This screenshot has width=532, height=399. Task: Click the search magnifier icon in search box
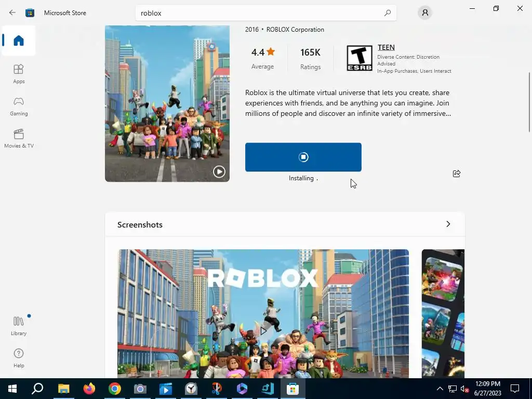point(388,13)
